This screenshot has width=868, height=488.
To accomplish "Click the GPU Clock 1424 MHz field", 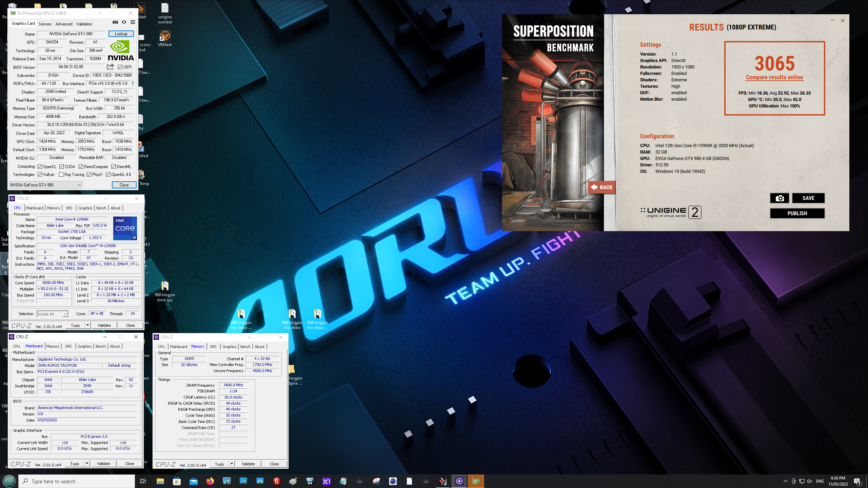I will click(47, 141).
